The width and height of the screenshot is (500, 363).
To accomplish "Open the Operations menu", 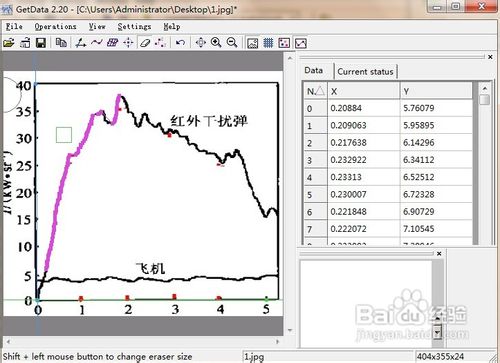I will coord(56,26).
